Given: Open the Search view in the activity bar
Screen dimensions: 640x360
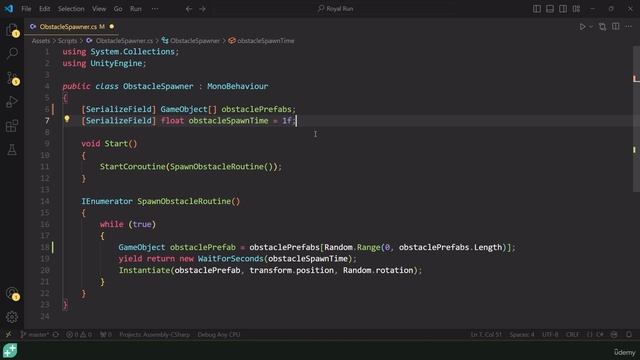Looking at the screenshot, I should tap(12, 53).
